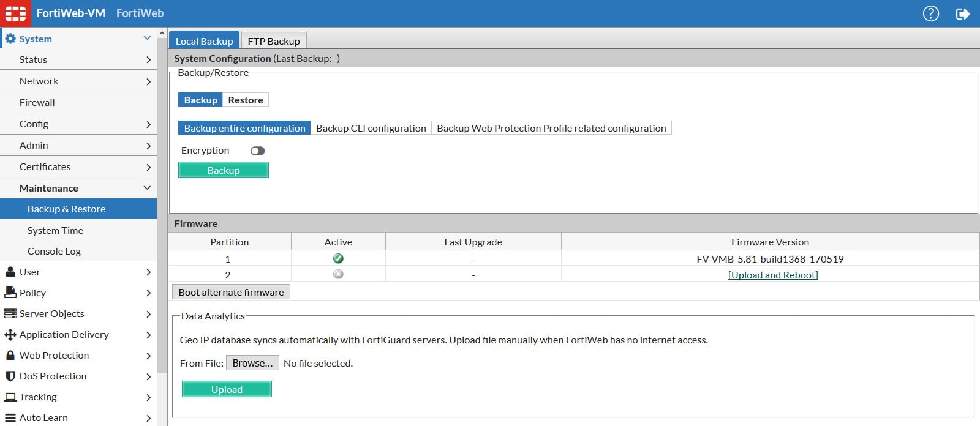Click the Application Delivery arrows icon
The image size is (980, 426).
pyautogui.click(x=10, y=334)
